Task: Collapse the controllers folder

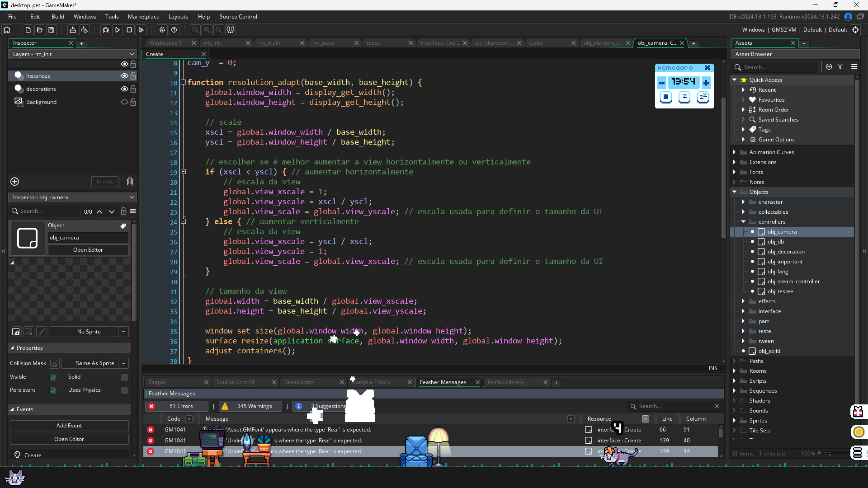Action: [x=744, y=222]
